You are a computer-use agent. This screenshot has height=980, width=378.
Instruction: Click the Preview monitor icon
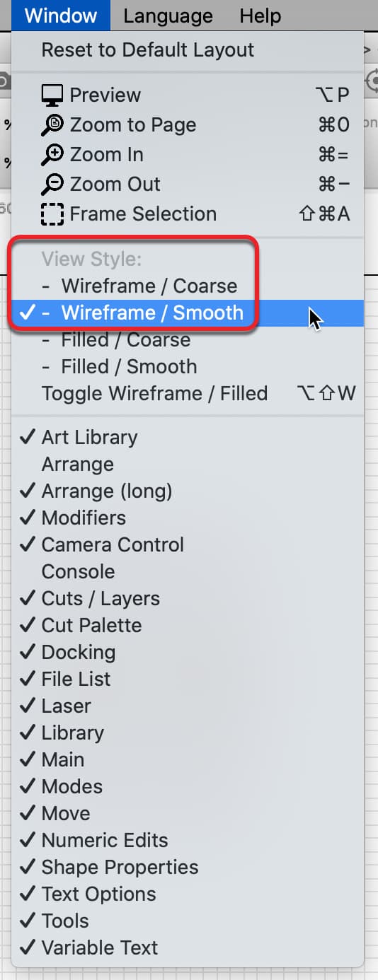(52, 95)
